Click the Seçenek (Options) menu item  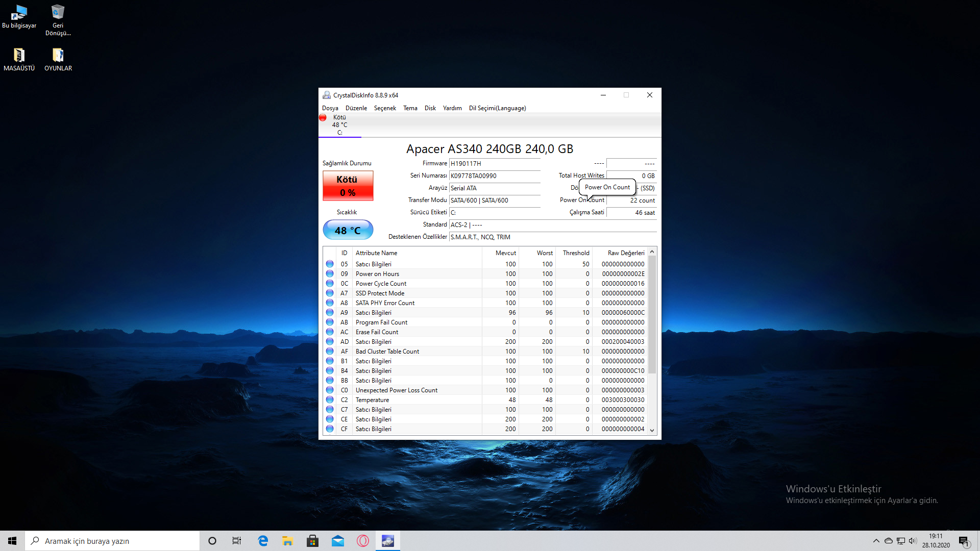pyautogui.click(x=384, y=108)
